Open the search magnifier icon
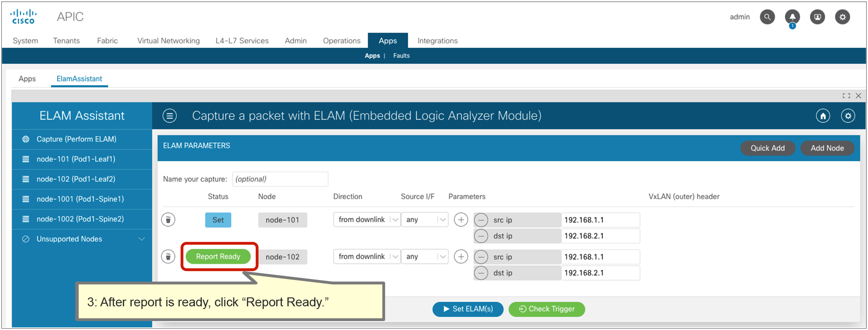The height and width of the screenshot is (330, 868). [x=767, y=17]
